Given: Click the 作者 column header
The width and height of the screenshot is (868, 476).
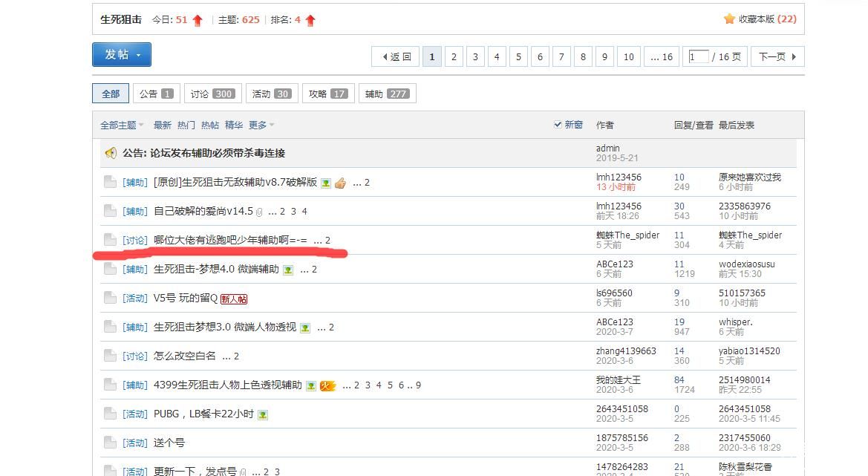Looking at the screenshot, I should [x=605, y=125].
